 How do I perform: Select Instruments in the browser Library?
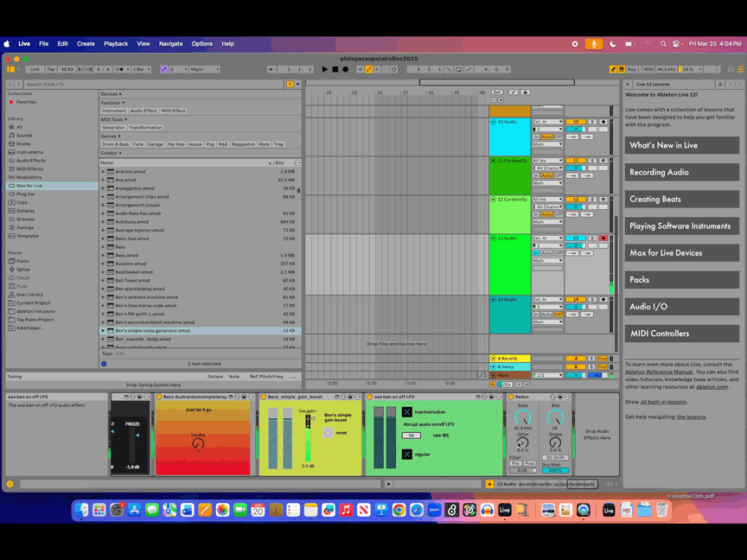29,152
